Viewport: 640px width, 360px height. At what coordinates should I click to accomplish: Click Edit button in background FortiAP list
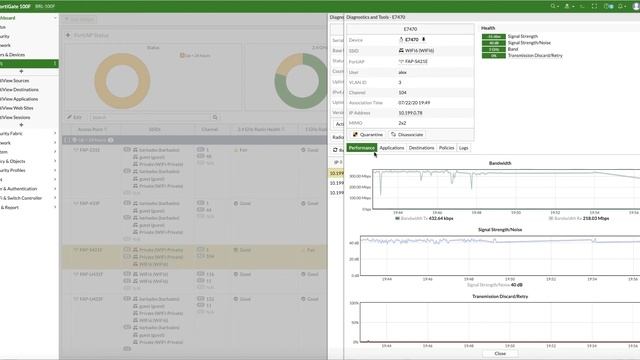75,117
